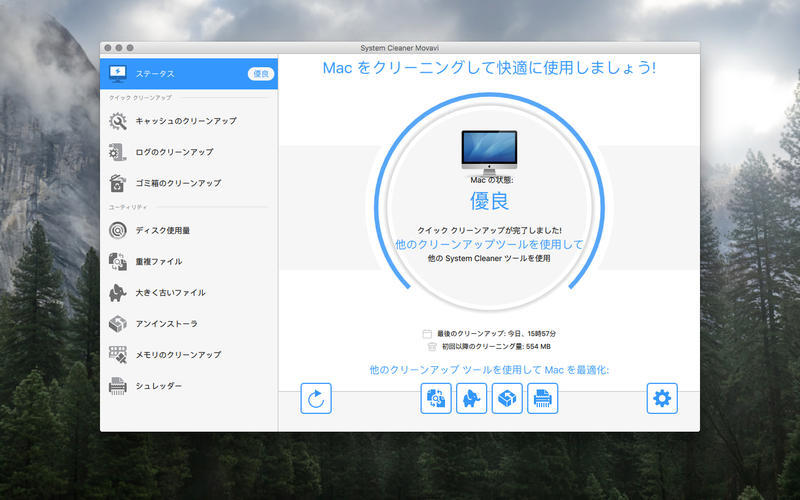The width and height of the screenshot is (800, 500).
Task: Click 他のクリーンアップツールを使用して link
Action: pyautogui.click(x=489, y=244)
